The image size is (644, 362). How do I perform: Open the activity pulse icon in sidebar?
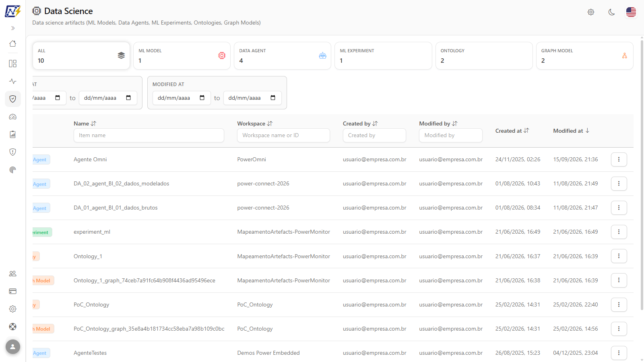[13, 81]
